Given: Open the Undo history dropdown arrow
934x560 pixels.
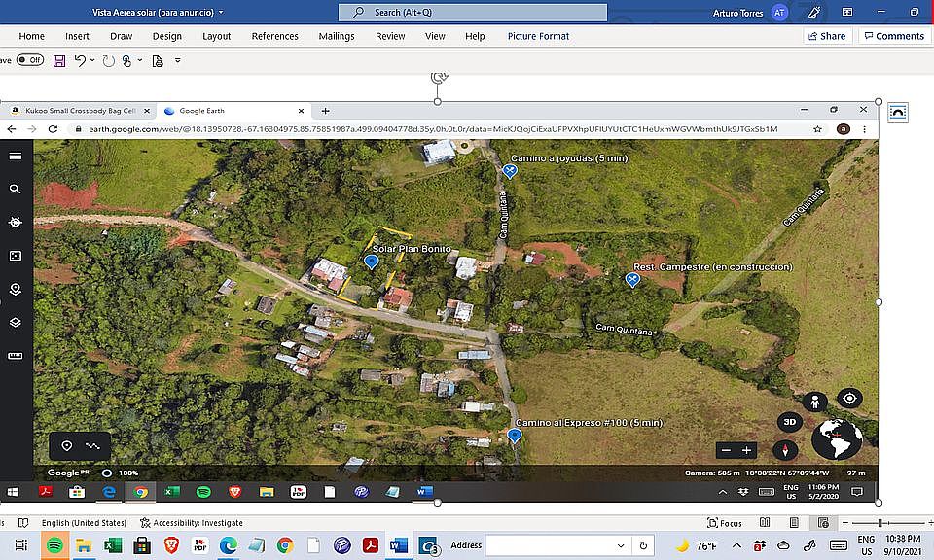Looking at the screenshot, I should coord(92,60).
